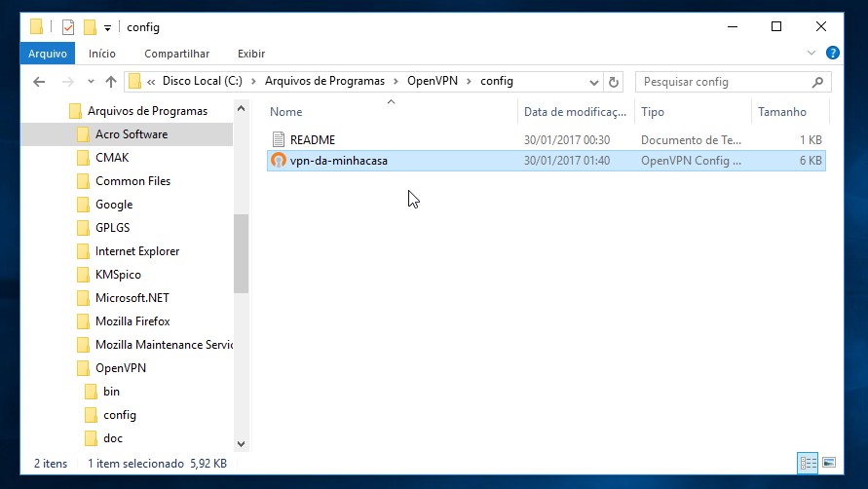Viewport: 868px width, 489px height.
Task: Expand the ribbon with the chevron
Action: pos(811,54)
